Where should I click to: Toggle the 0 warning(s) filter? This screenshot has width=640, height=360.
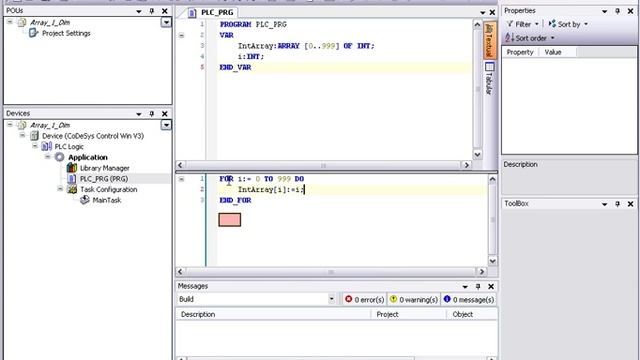[x=413, y=300]
